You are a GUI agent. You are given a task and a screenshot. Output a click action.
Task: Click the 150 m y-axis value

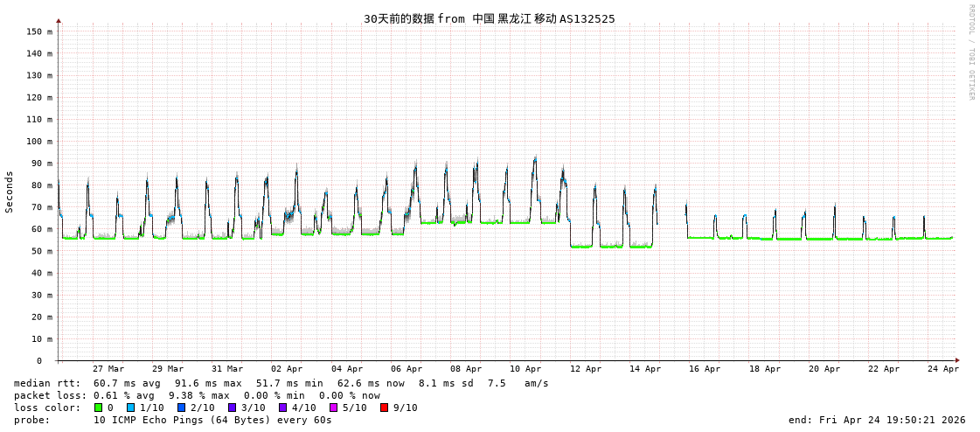(39, 31)
